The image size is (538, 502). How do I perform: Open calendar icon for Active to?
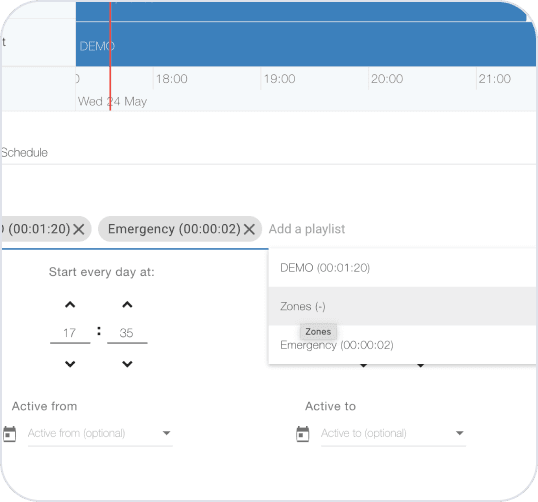coord(303,434)
